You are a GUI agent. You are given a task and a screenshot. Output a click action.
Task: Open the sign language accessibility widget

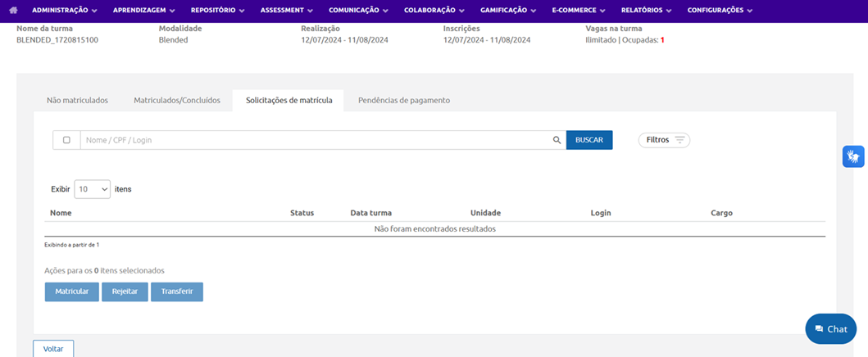(853, 156)
